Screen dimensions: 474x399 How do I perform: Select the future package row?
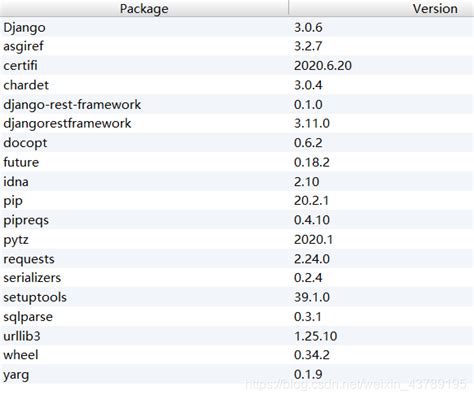(x=237, y=162)
